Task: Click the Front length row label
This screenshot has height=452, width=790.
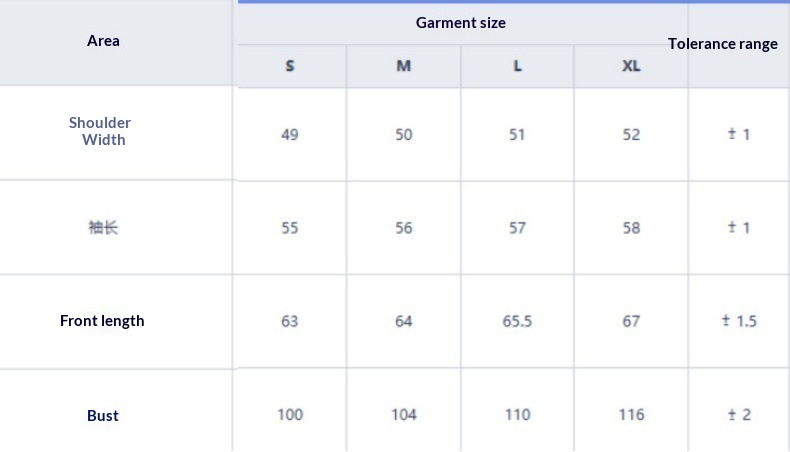Action: pos(102,321)
